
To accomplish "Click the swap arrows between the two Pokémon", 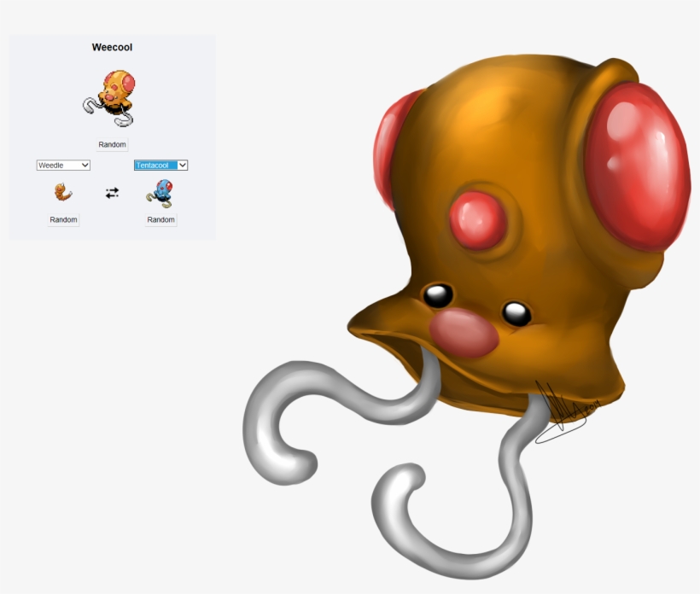I will coord(112,193).
